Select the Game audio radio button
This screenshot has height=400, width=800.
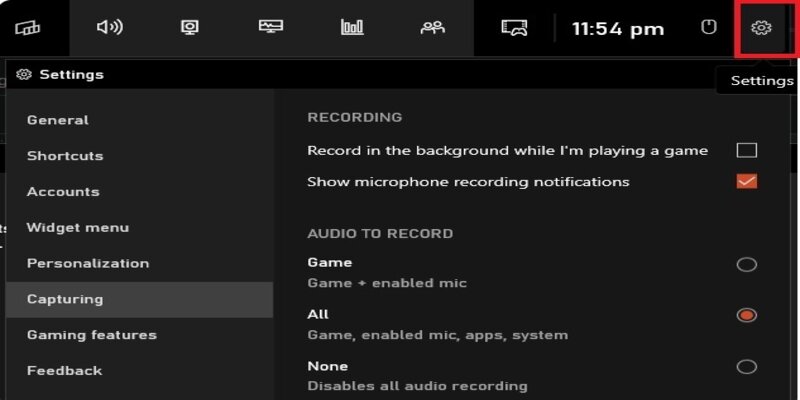click(746, 264)
